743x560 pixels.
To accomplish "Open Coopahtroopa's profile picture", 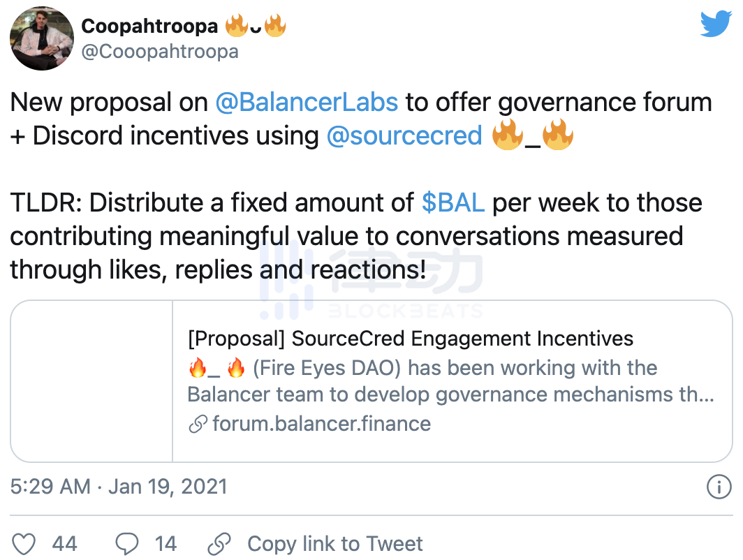I will [x=43, y=39].
